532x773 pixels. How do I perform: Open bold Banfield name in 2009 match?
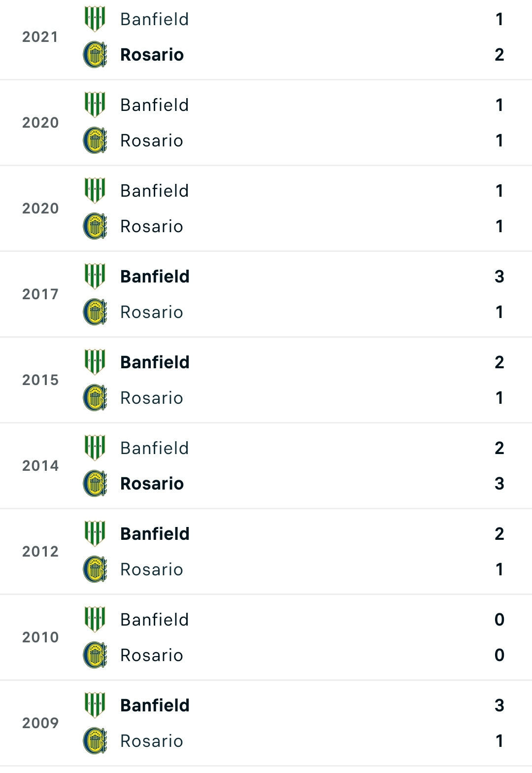[x=155, y=705]
